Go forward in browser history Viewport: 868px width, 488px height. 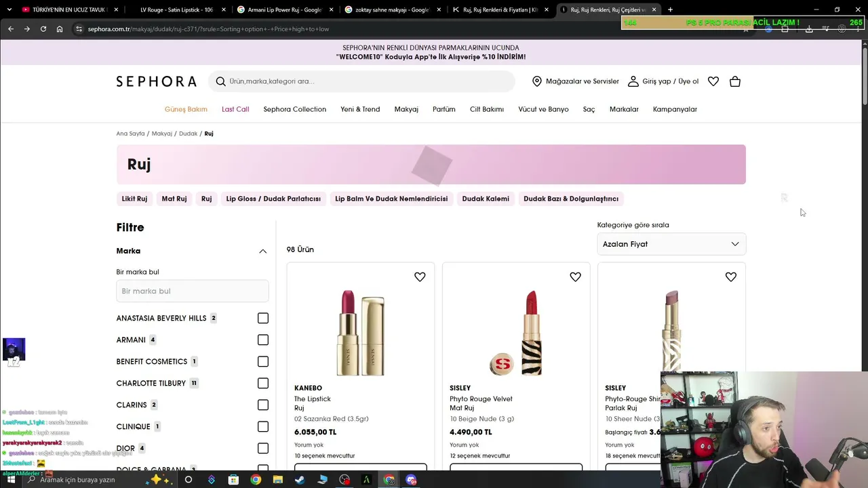click(x=27, y=29)
